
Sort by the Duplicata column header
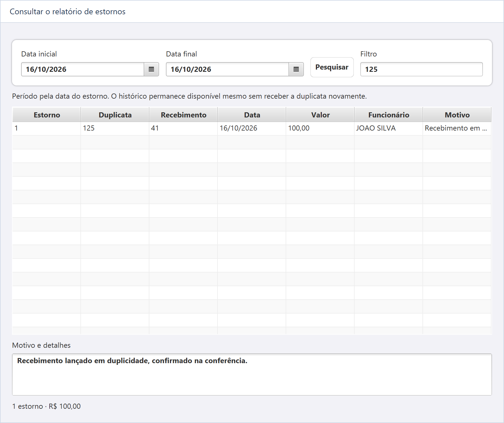pyautogui.click(x=115, y=115)
